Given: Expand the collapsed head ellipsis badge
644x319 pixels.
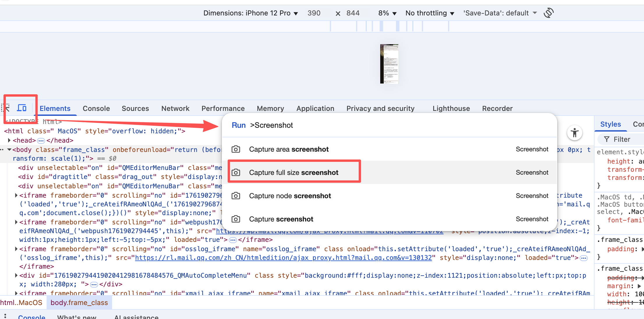Looking at the screenshot, I should [41, 141].
